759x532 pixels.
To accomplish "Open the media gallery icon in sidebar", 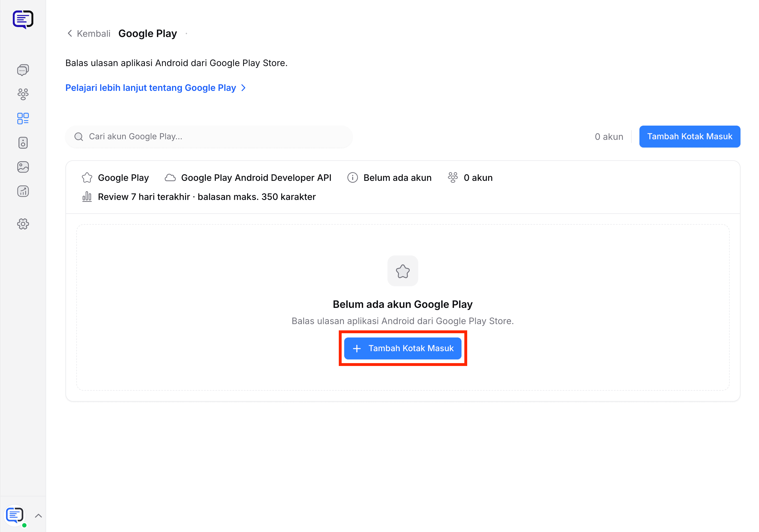I will tap(23, 167).
